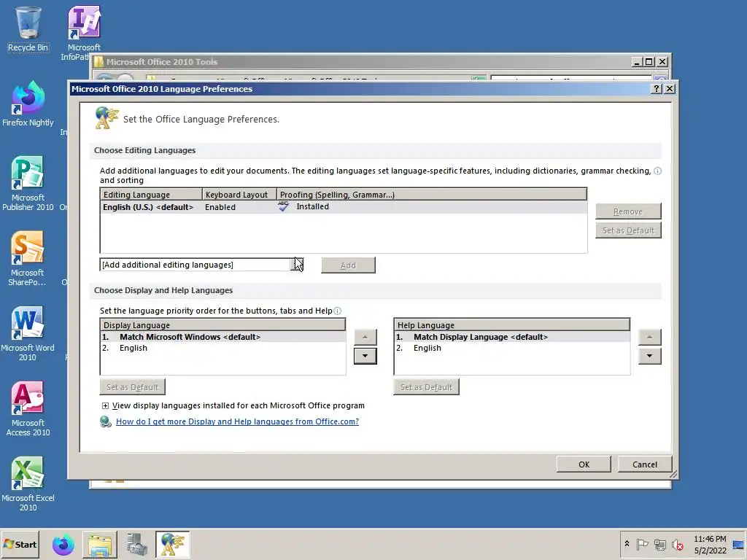Viewport: 747px width, 560px height.
Task: Select 'English' in Display Language list
Action: tap(222, 348)
